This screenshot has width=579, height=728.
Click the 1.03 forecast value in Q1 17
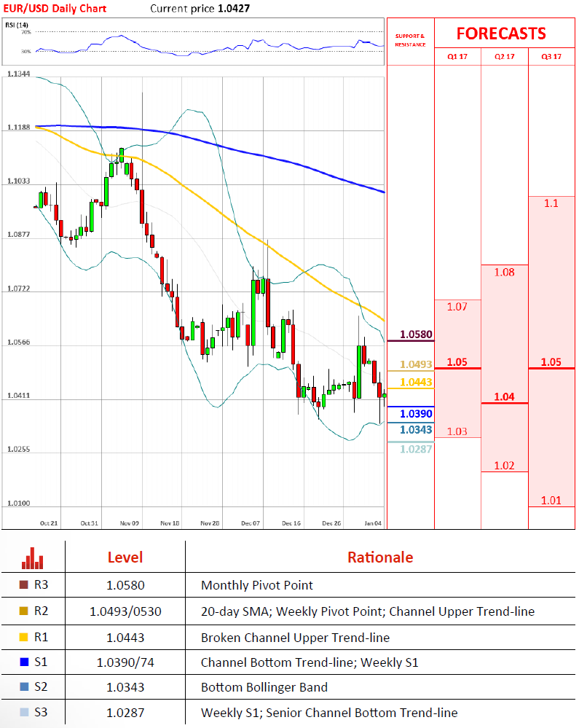(457, 431)
